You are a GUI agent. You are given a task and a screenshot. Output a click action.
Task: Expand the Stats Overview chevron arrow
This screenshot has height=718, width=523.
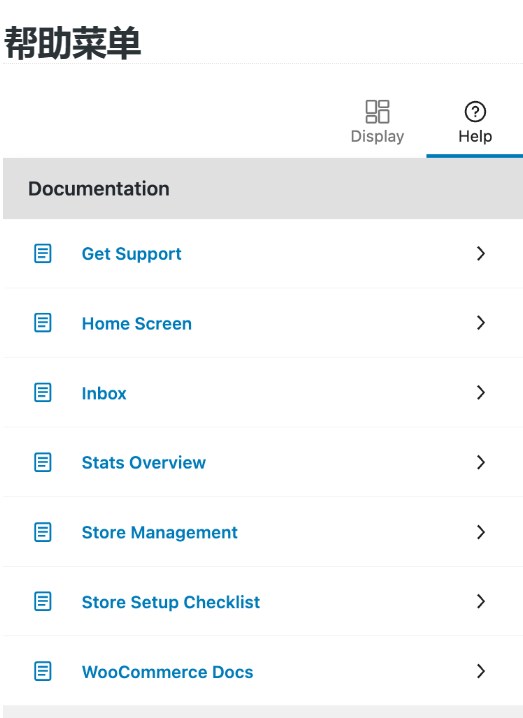480,462
